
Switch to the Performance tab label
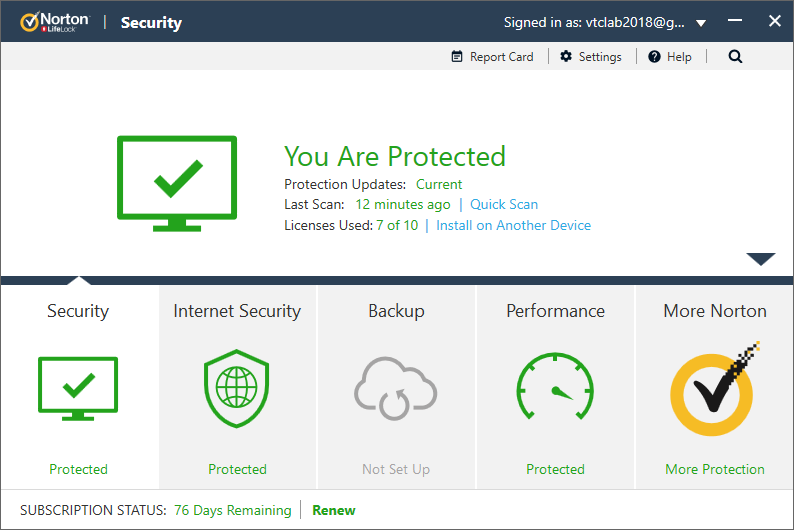point(555,311)
